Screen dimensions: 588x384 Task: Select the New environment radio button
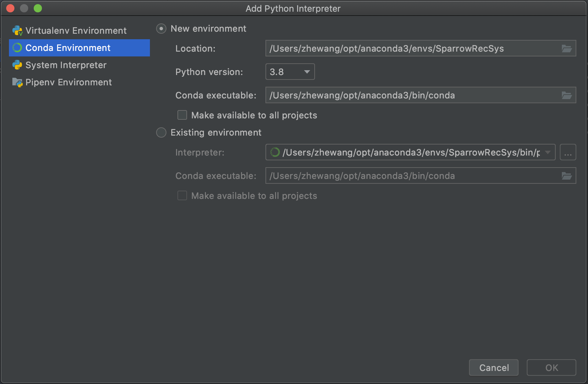(161, 29)
